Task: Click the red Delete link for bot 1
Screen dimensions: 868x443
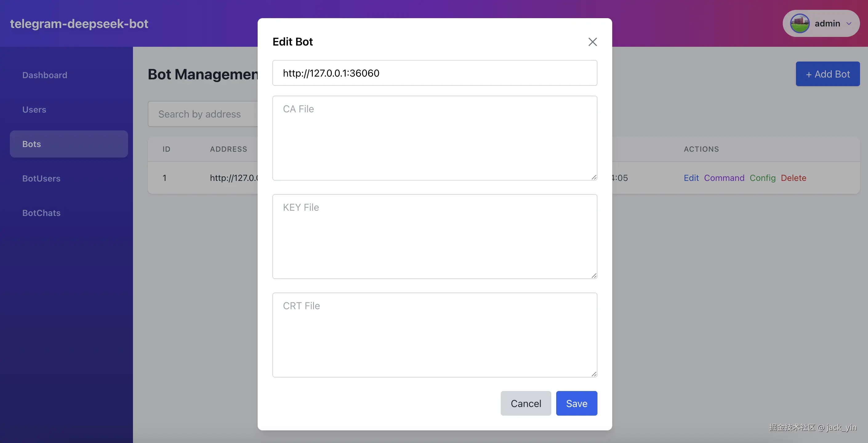Action: [x=793, y=178]
